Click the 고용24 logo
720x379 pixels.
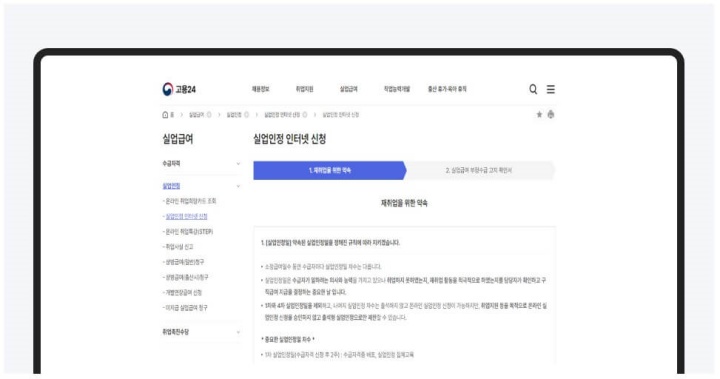tap(179, 89)
